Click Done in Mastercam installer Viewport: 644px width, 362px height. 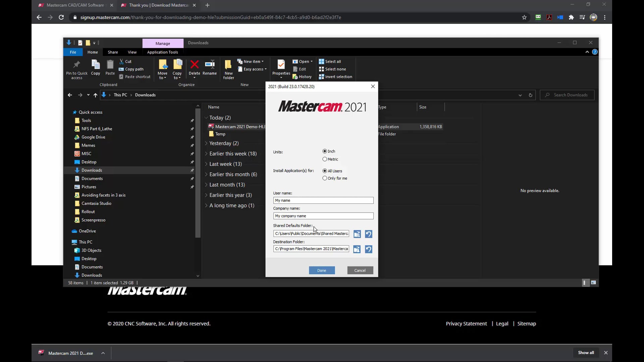coord(322,270)
